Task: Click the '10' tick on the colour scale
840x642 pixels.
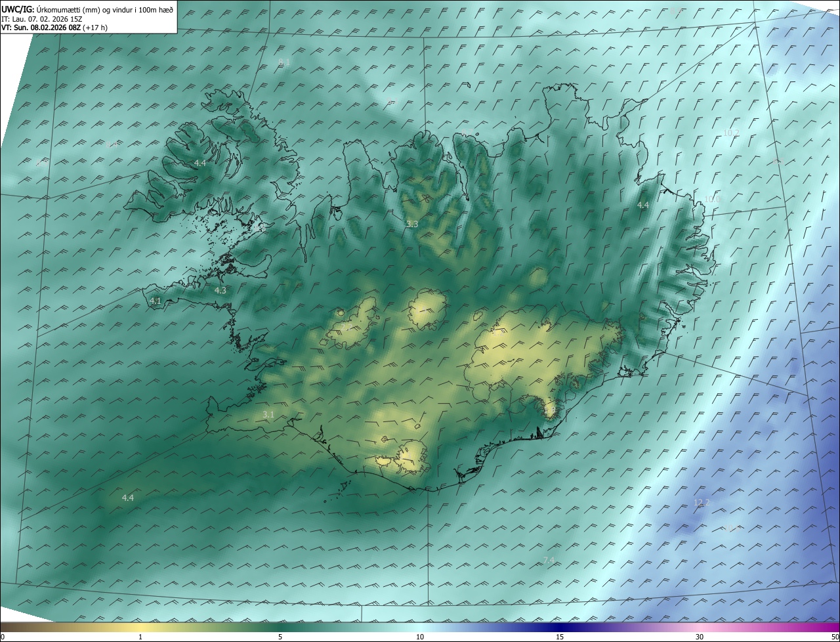Action: [x=420, y=637]
